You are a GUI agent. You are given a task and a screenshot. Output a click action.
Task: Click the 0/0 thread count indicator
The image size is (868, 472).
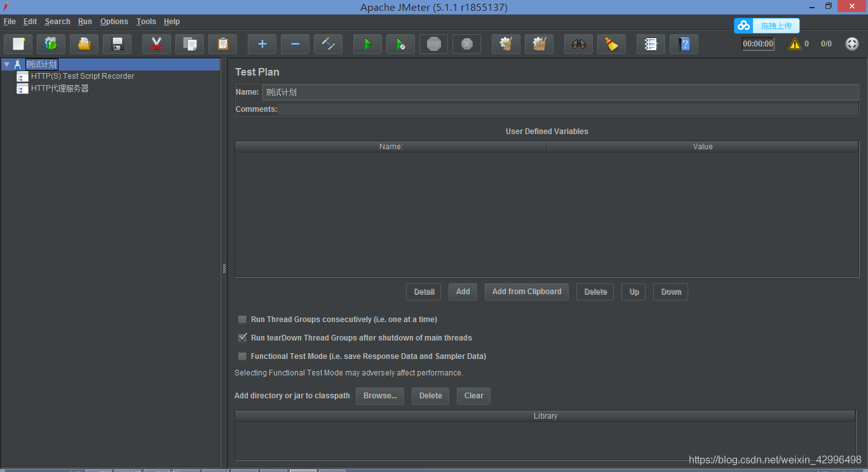826,44
